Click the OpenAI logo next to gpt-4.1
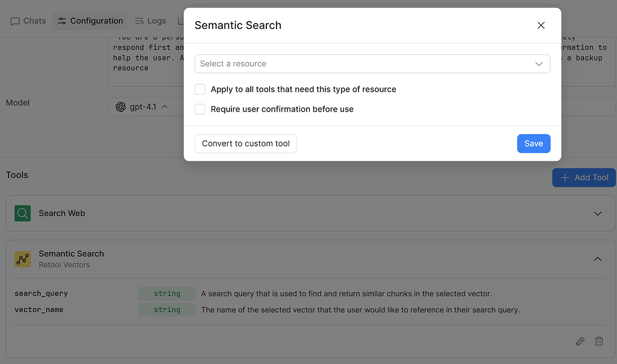 coord(120,106)
